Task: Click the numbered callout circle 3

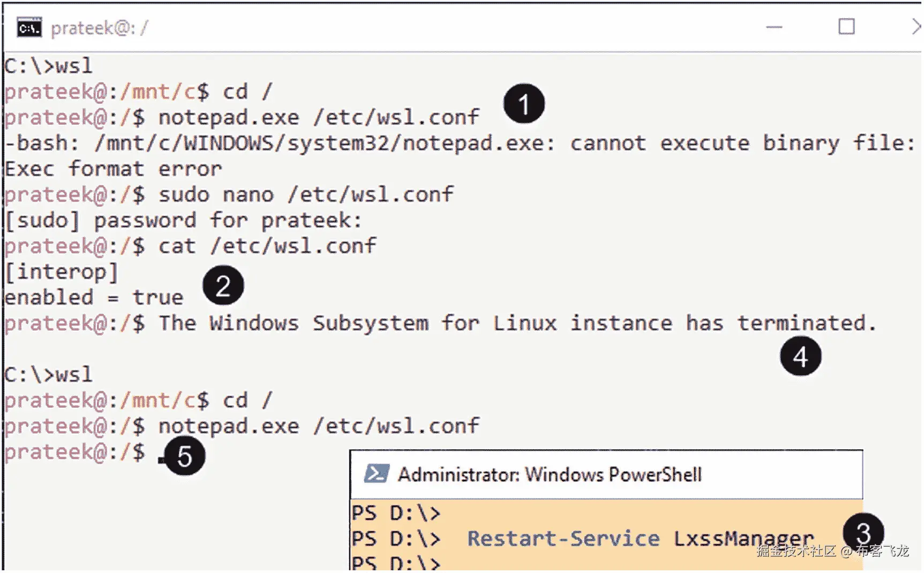Action: point(863,533)
